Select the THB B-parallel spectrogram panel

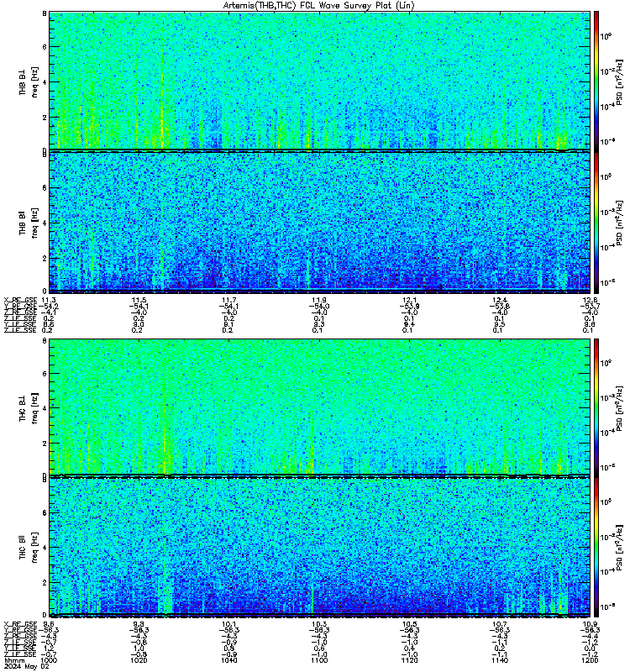320,222
